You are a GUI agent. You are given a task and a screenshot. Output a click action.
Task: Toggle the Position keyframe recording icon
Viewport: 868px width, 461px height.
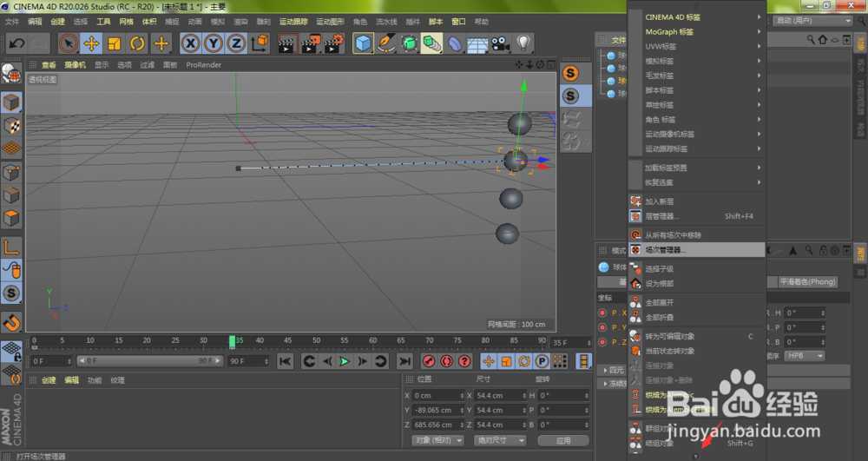click(x=488, y=361)
